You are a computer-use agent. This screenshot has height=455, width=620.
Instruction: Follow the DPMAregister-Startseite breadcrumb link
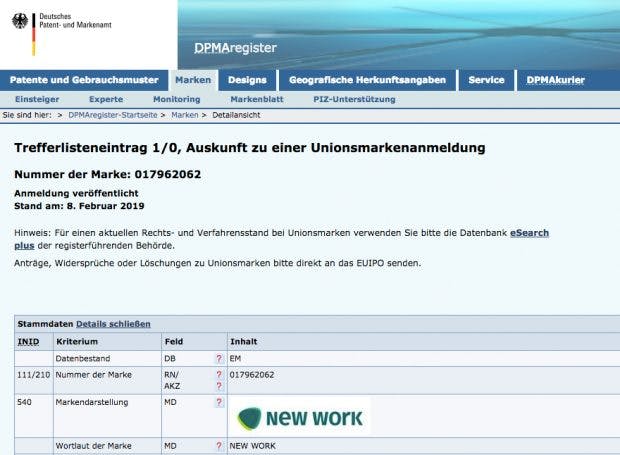coord(113,115)
